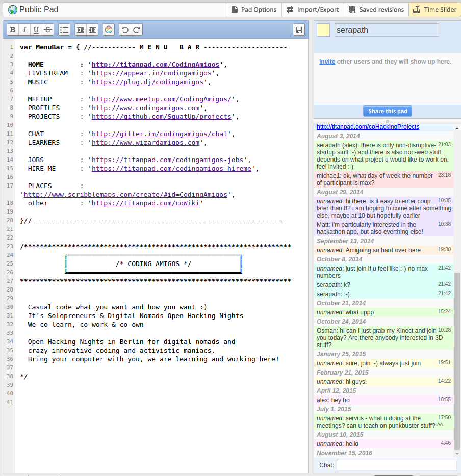
Task: Click chat message 'Amigoing so hard over here'
Action: (x=383, y=250)
